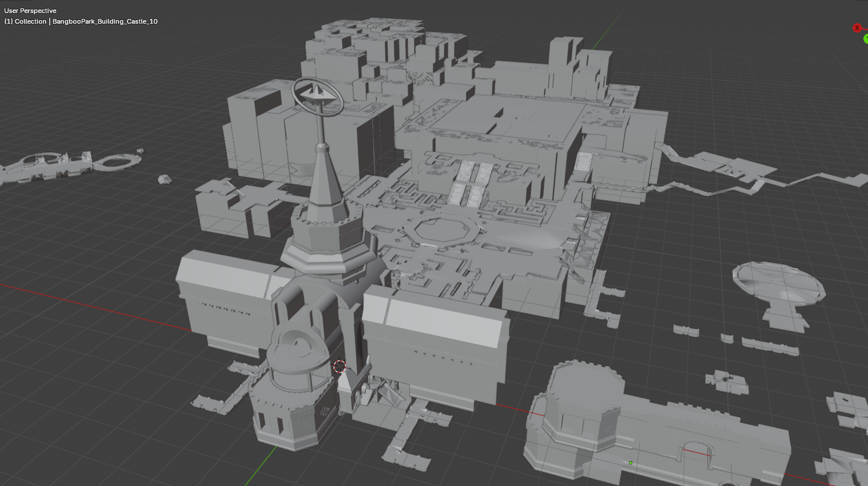This screenshot has height=486, width=868.
Task: Click the "User Perspective" viewport label
Action: point(30,11)
